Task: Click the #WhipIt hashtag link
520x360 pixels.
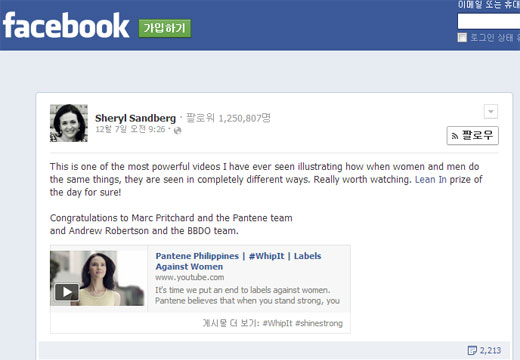Action: pyautogui.click(x=277, y=323)
